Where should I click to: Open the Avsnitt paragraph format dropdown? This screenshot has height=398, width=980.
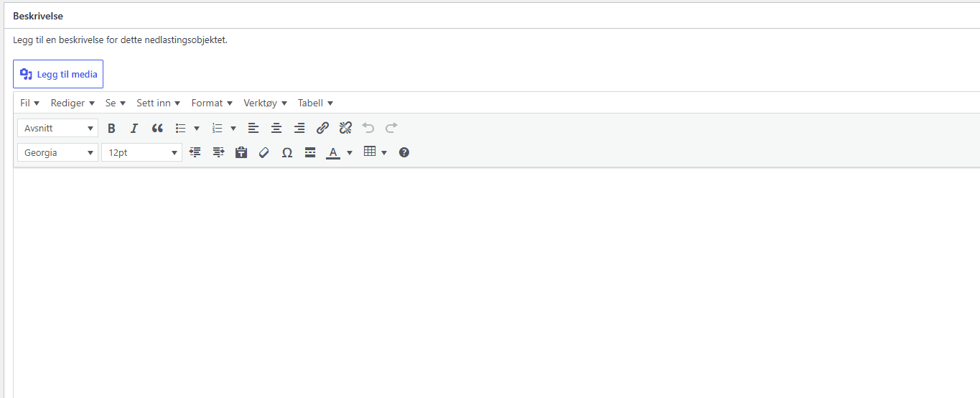pyautogui.click(x=57, y=128)
